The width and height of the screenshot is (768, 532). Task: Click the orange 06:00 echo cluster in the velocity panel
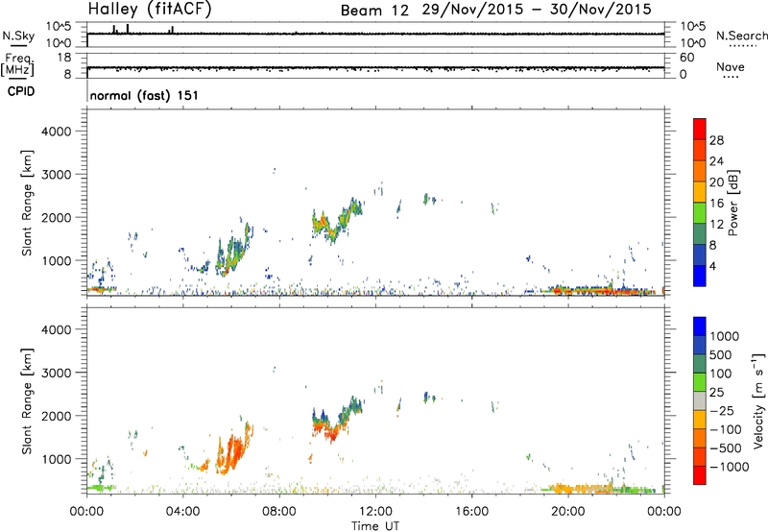(x=234, y=449)
